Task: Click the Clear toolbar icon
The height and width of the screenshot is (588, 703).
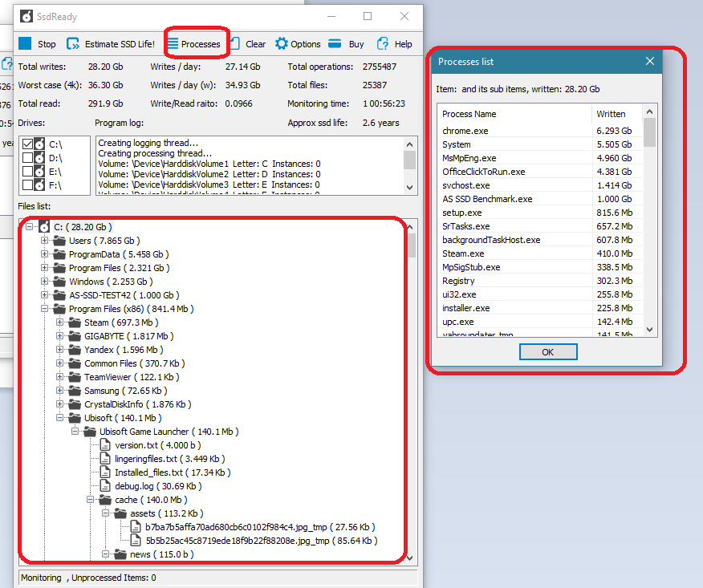Action: click(x=235, y=43)
